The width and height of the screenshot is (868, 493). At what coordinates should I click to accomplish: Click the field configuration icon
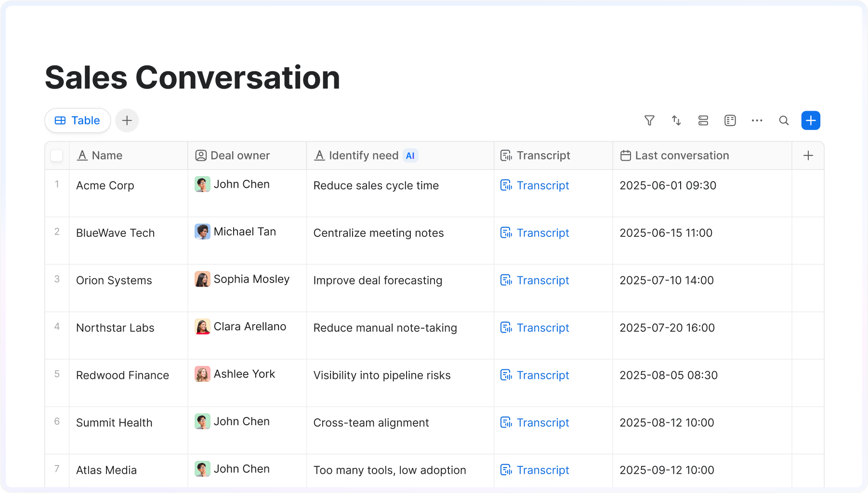click(730, 120)
